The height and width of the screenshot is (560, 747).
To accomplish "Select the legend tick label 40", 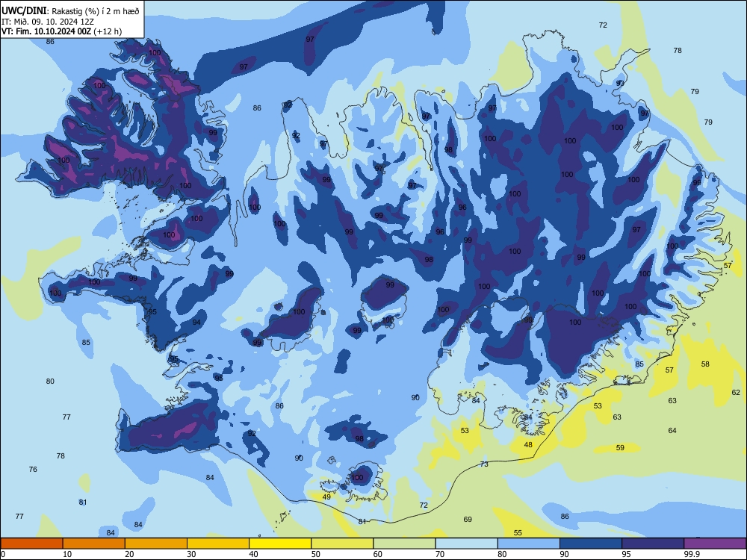I will (x=254, y=554).
